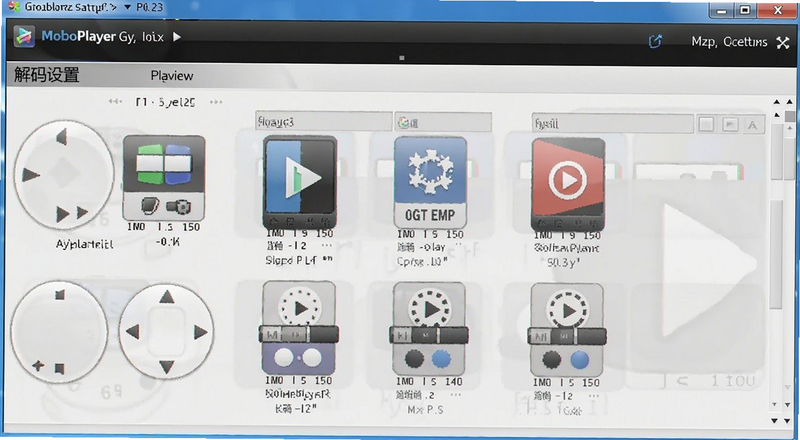Screen dimensions: 800x440
Task: Click the double forward arrows on Ayplaneitl dial
Action: (71, 213)
